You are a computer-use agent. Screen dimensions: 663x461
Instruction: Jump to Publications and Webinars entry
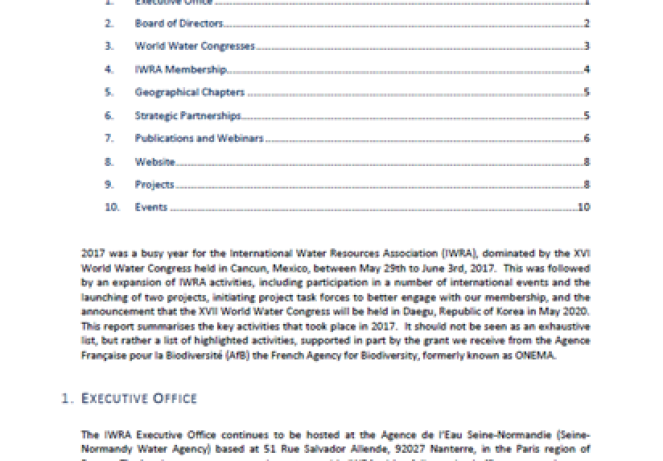[x=199, y=138]
